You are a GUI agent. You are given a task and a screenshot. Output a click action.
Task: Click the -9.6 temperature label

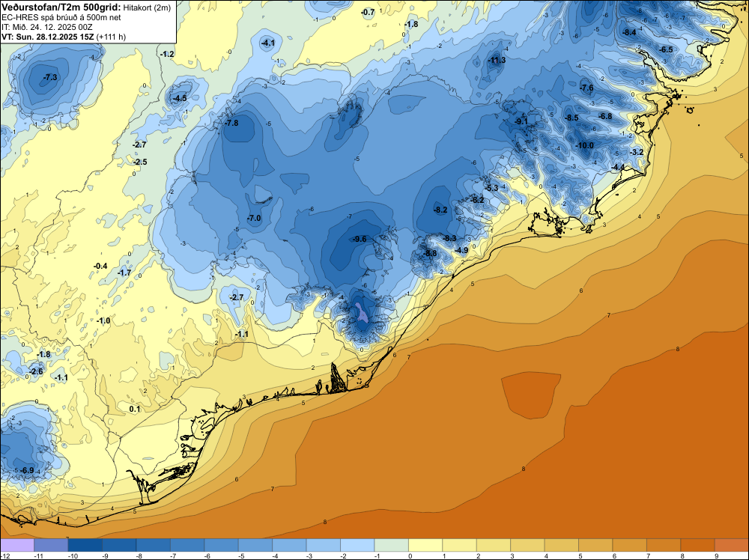point(360,239)
